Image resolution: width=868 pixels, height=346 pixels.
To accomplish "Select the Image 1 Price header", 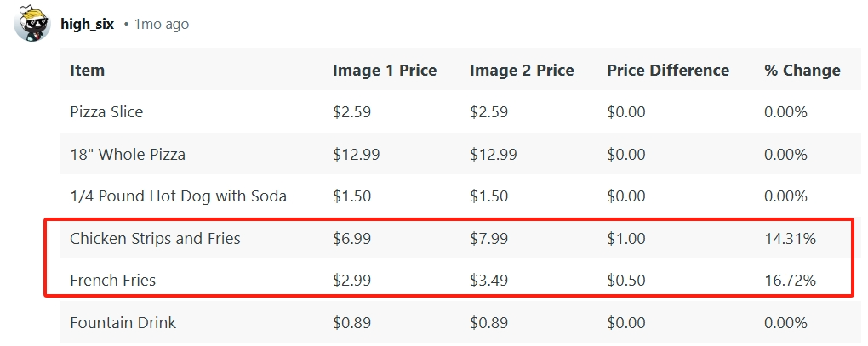I will 385,71.
